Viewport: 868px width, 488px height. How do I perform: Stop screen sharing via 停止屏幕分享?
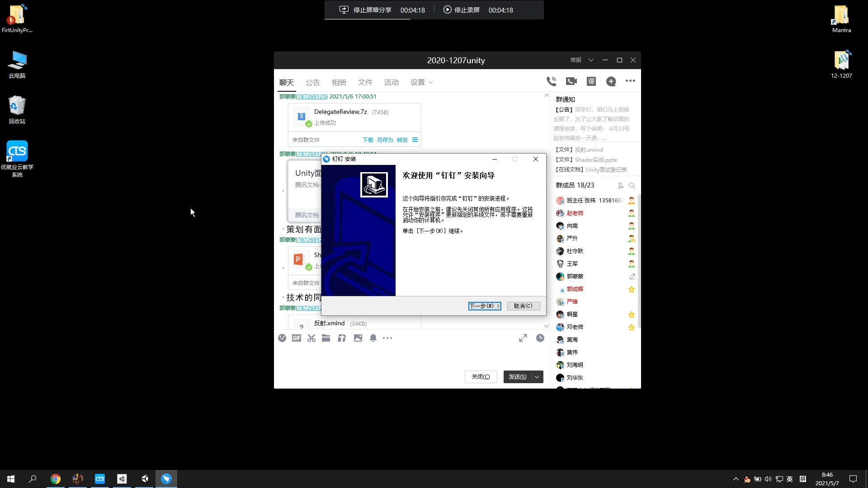coord(366,10)
